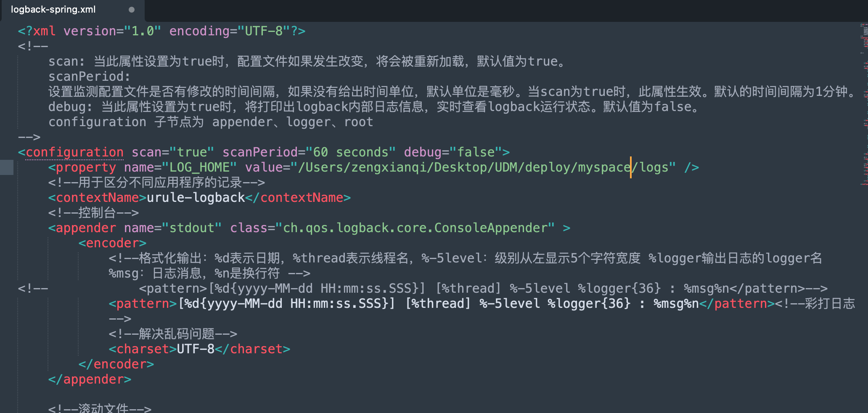This screenshot has width=868, height=413.
Task: Click the closing encoder tag
Action: point(116,364)
